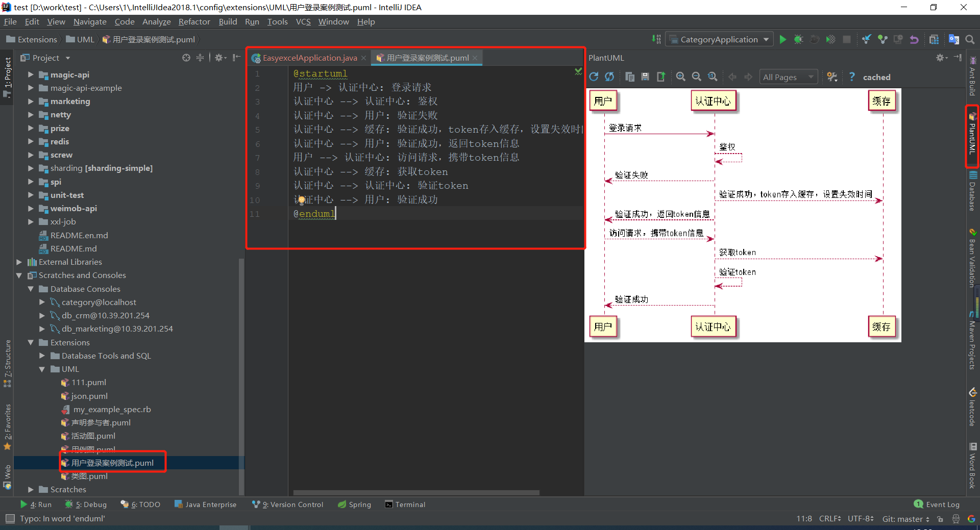Copy the PlantUML diagram to clipboard

pos(629,77)
